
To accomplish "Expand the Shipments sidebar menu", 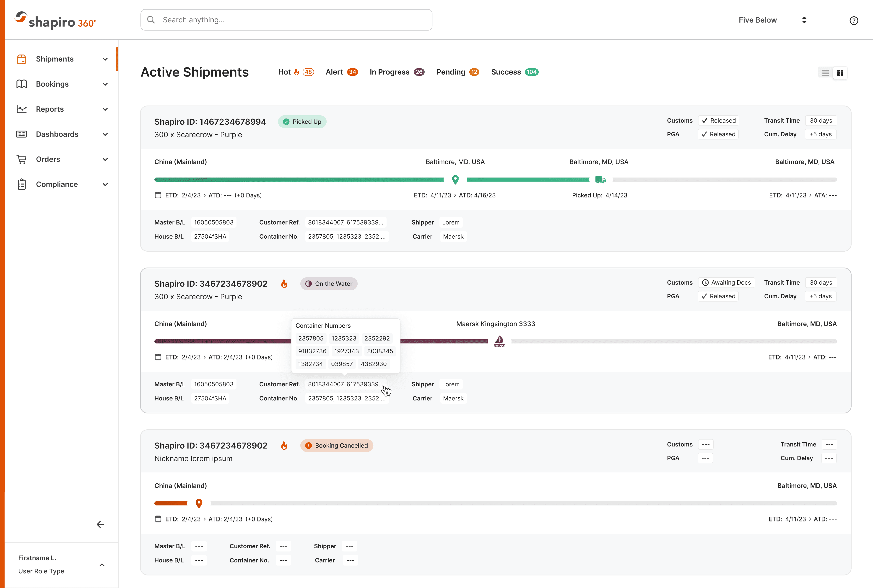I will pyautogui.click(x=105, y=59).
